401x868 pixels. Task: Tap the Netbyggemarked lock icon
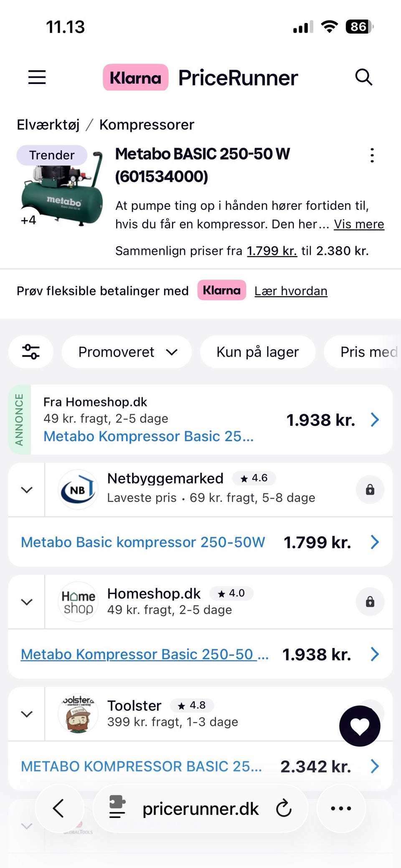coord(370,490)
